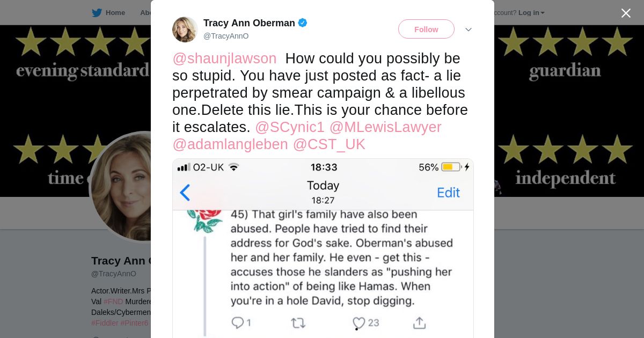The height and width of the screenshot is (338, 644).
Task: Click the share upload icon in screenshot
Action: (x=419, y=322)
